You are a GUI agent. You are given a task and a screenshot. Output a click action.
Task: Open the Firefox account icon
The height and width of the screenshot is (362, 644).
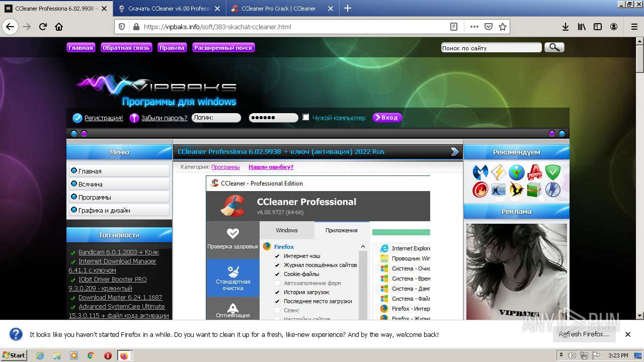tap(614, 27)
